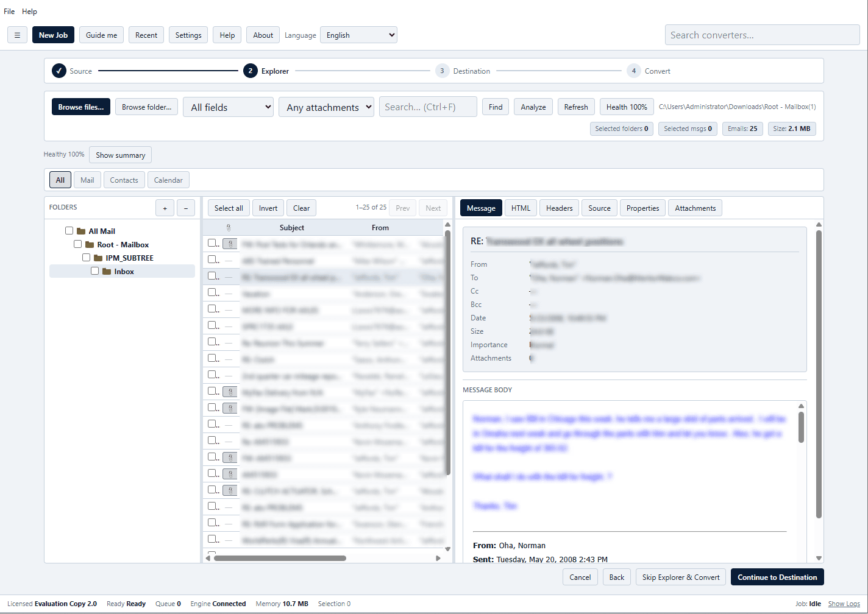Click the Inbox folder icon

(x=107, y=272)
